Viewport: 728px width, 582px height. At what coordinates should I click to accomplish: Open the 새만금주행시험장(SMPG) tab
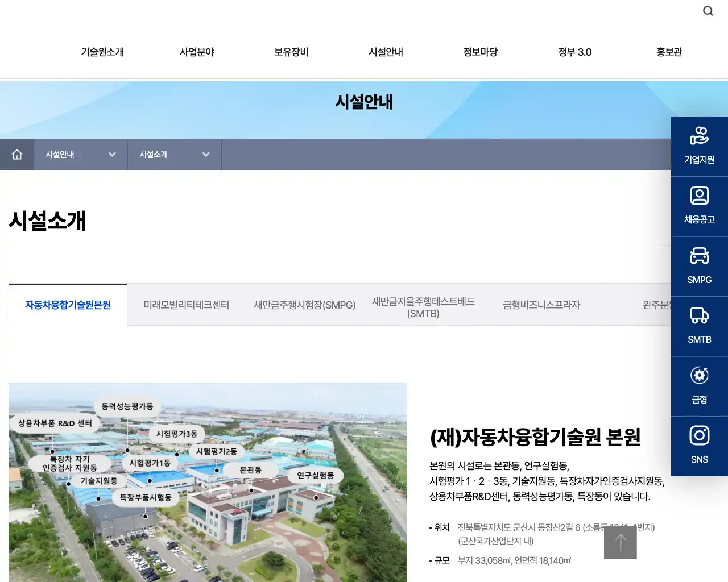(x=304, y=305)
